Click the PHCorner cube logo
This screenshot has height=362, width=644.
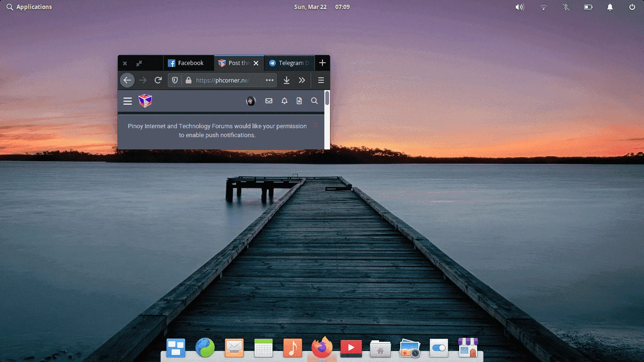[145, 100]
